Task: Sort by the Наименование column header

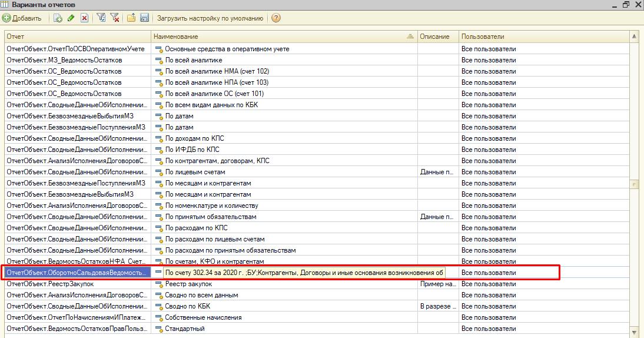Action: pyautogui.click(x=283, y=37)
